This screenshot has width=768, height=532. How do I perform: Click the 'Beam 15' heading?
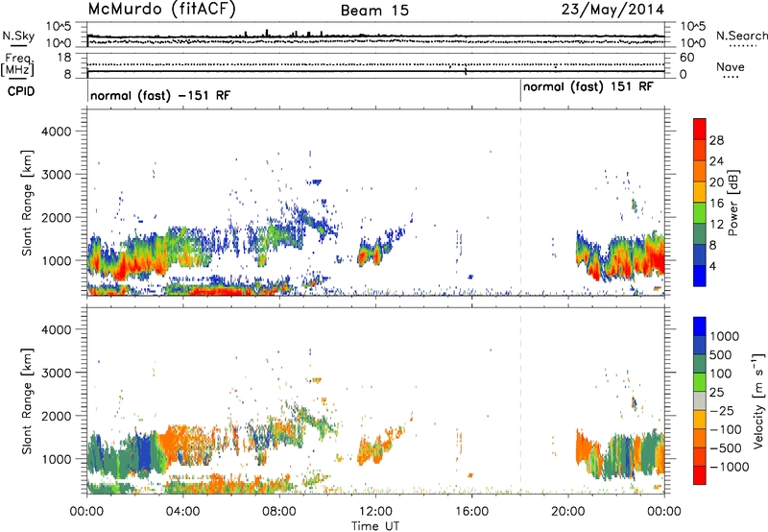point(374,11)
